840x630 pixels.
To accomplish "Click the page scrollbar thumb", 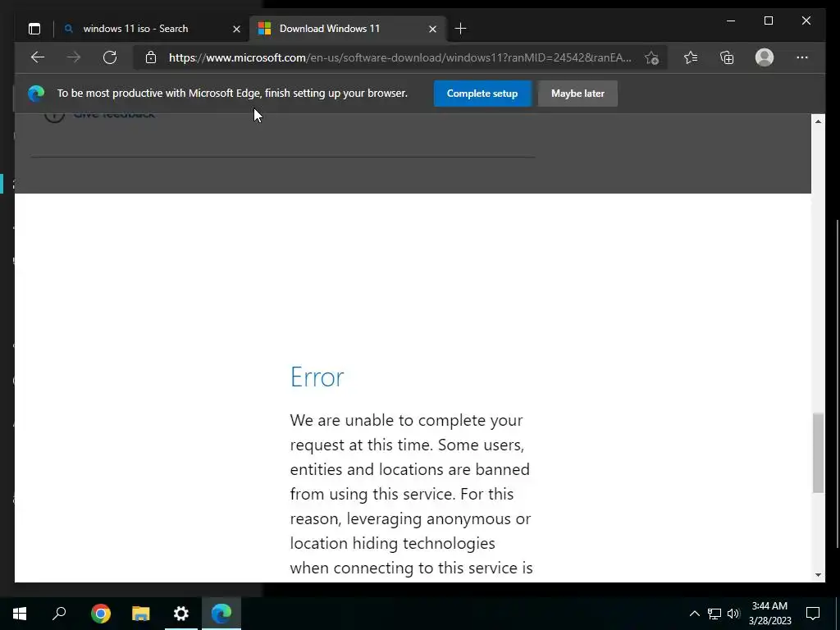I will click(x=818, y=453).
